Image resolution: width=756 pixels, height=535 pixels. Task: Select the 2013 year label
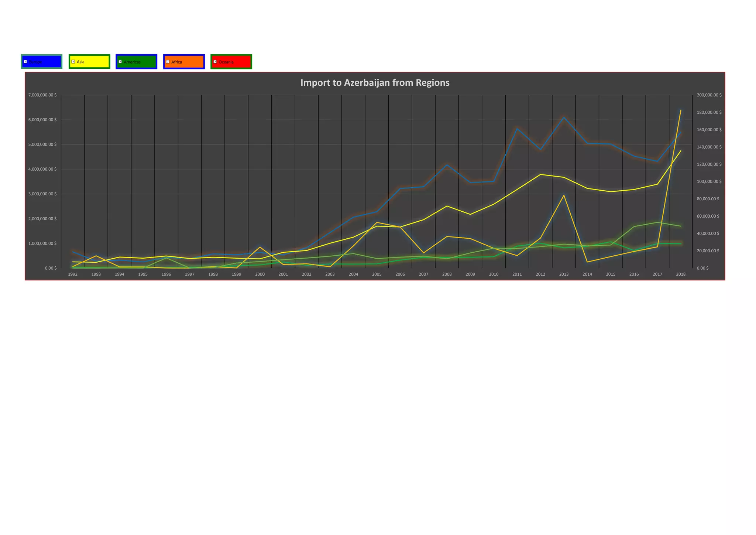coord(564,274)
